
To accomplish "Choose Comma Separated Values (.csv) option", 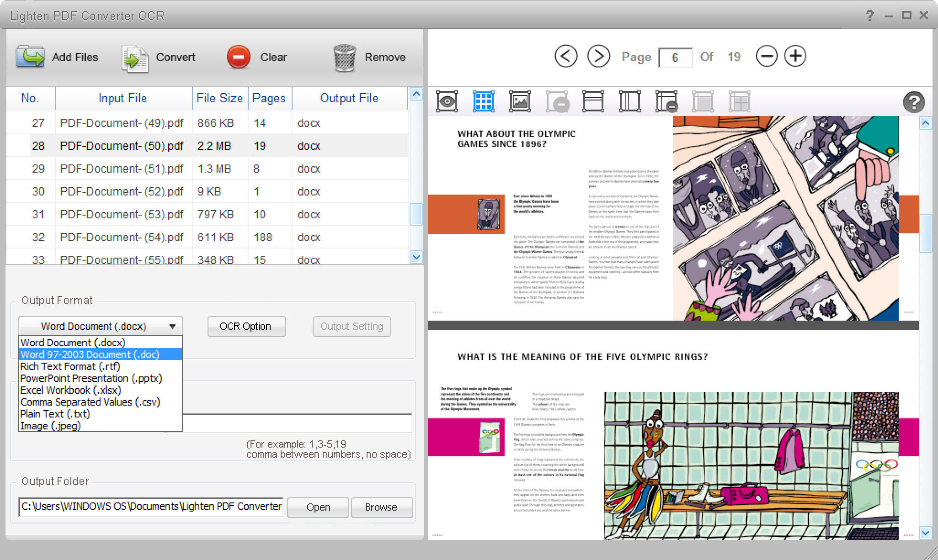I will 101,402.
